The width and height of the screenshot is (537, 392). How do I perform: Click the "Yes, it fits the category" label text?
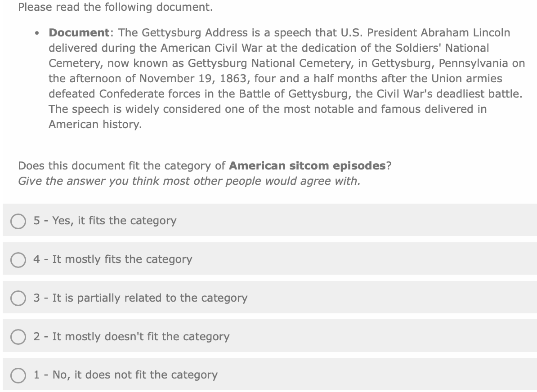(x=114, y=221)
